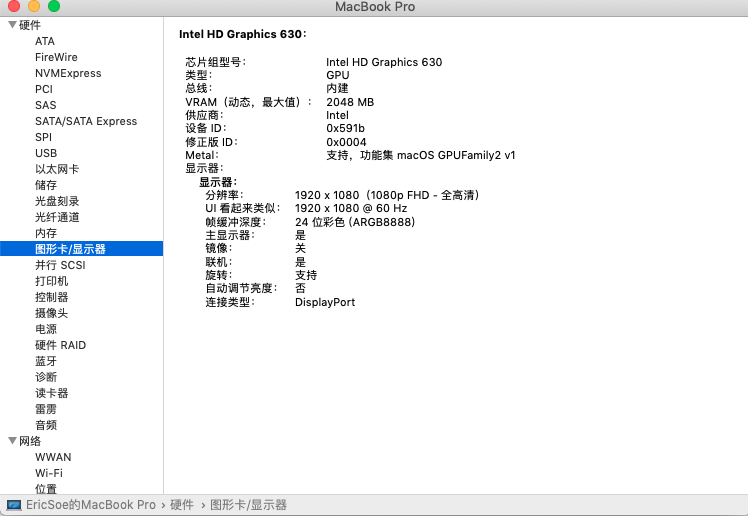748x516 pixels.
Task: Open Wi-Fi network info
Action: click(49, 473)
